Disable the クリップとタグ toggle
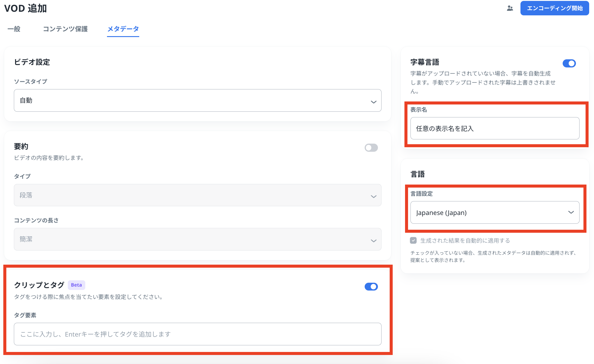The width and height of the screenshot is (594, 364). tap(371, 287)
